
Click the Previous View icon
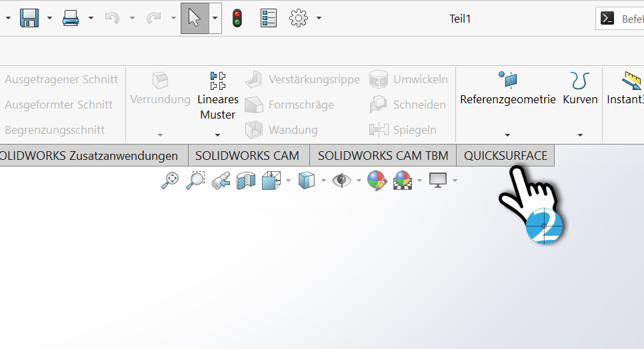[221, 180]
